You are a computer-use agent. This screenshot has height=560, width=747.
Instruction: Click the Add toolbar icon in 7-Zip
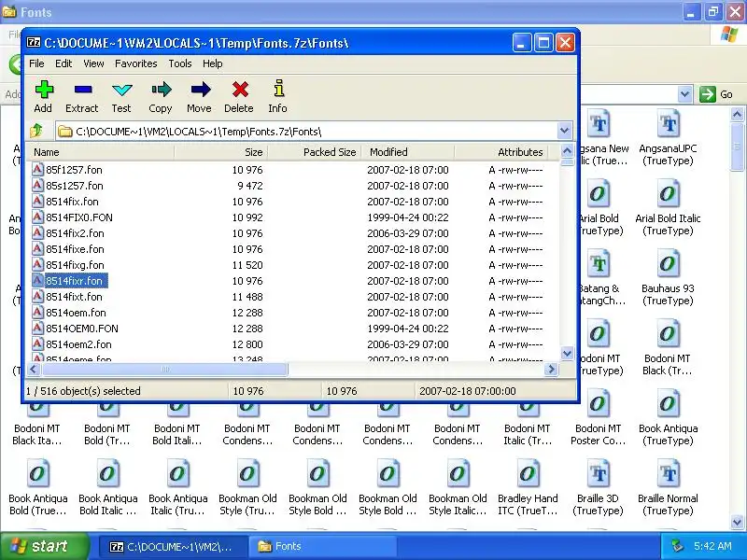[43, 90]
